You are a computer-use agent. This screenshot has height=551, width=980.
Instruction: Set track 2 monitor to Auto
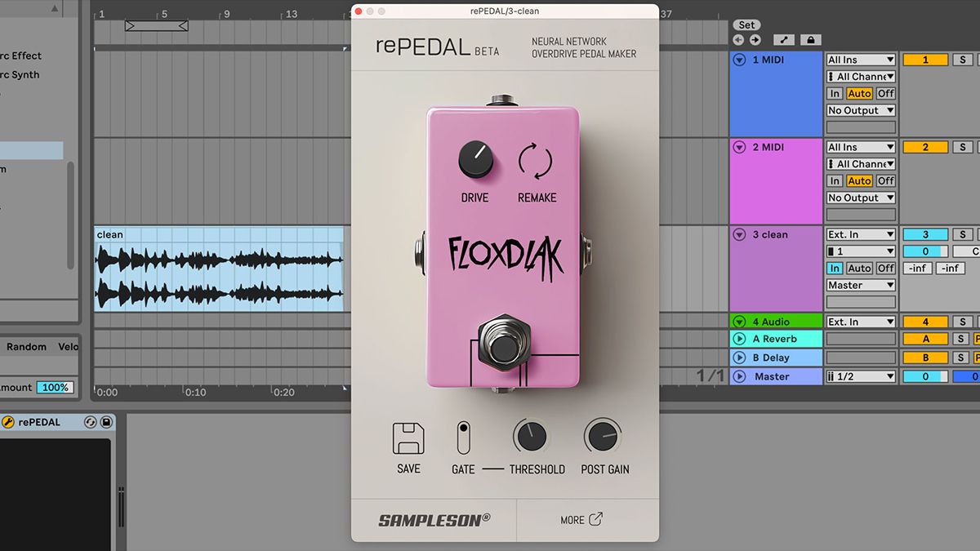[859, 181]
